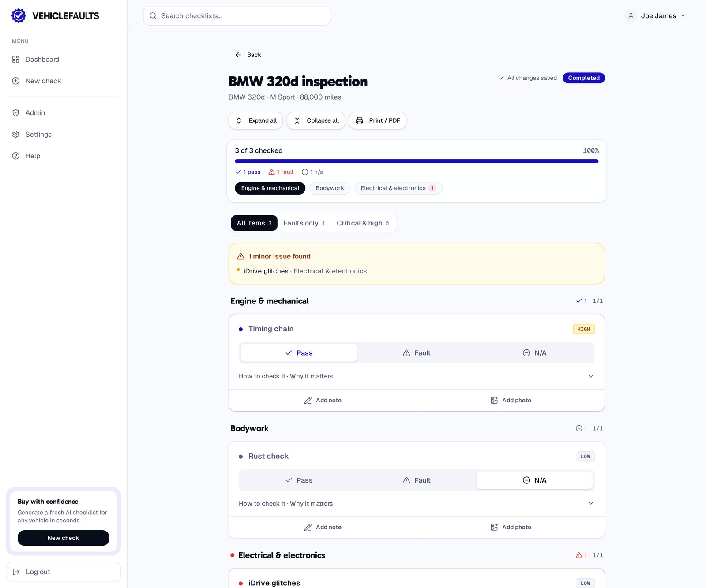Click the black New check promo button
The width and height of the screenshot is (706, 588).
pos(64,538)
